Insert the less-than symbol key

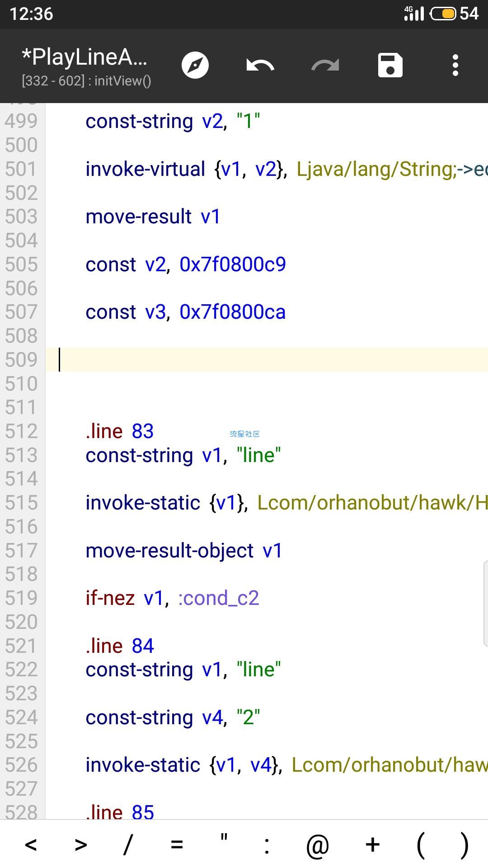tap(31, 844)
